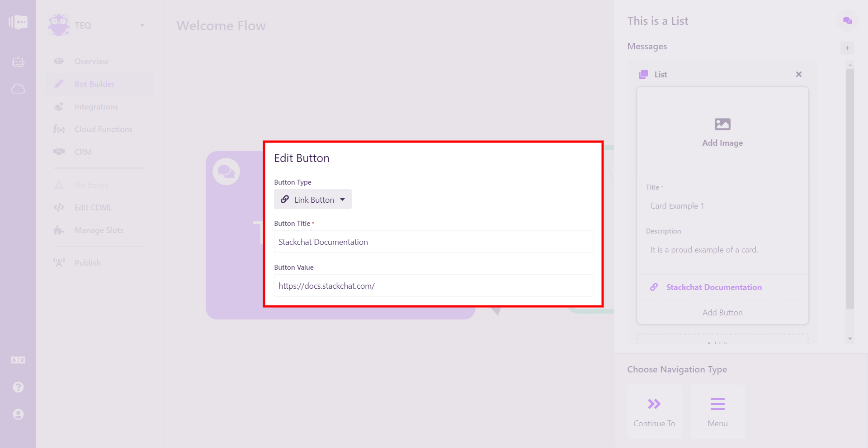Click the CRM handshake icon
868x448 pixels.
[59, 152]
